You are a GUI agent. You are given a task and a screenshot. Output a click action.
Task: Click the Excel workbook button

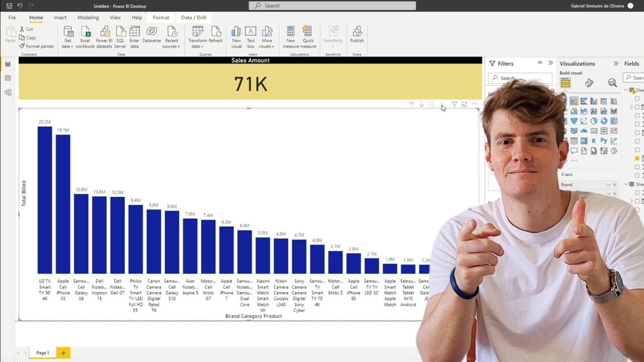85,37
